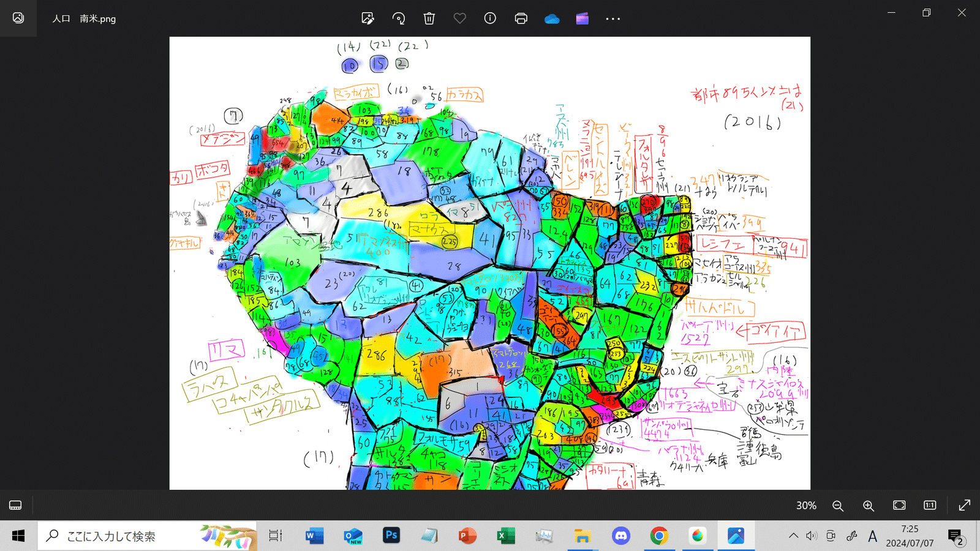Mark the image as favorite with the heart

pyautogui.click(x=459, y=18)
